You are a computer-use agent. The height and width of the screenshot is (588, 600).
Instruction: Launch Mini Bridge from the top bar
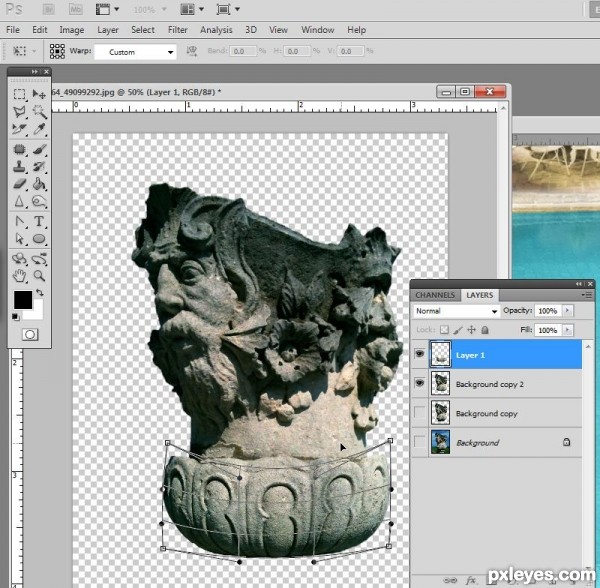pyautogui.click(x=75, y=9)
